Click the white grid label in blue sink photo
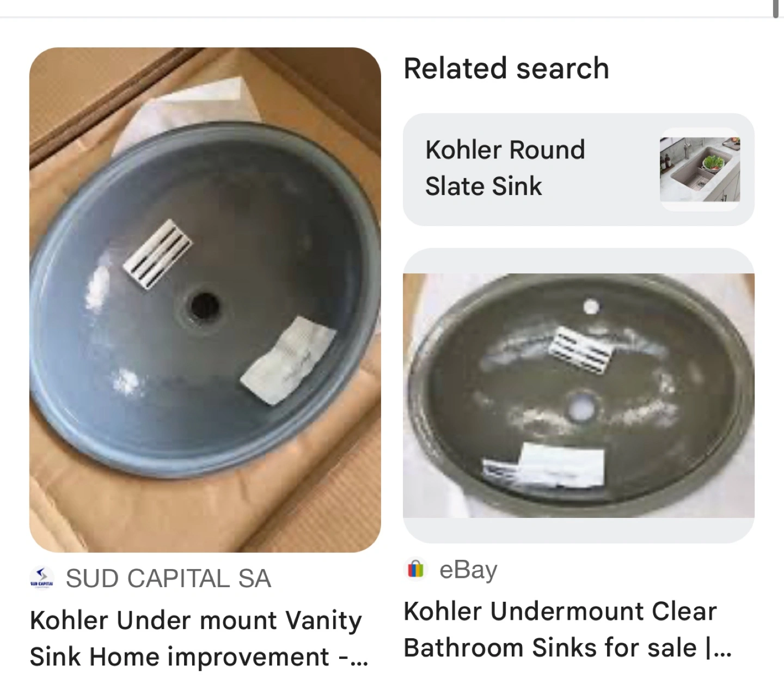The height and width of the screenshot is (696, 784). 158,254
